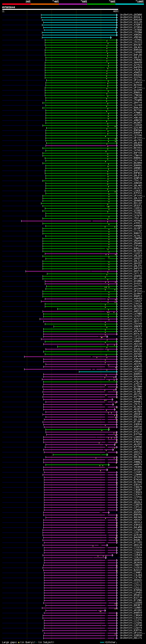
Task: Select the UniRef100_C1MXG7 label
Action: click(131, 301)
